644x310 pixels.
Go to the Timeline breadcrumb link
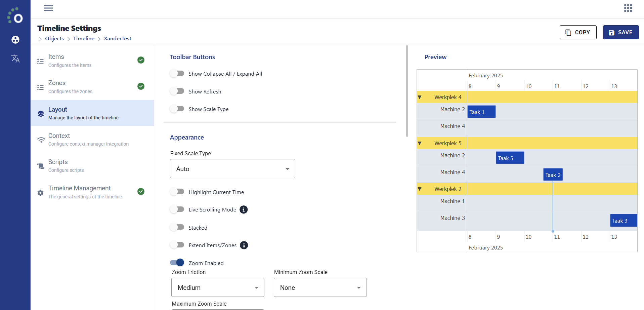point(84,39)
